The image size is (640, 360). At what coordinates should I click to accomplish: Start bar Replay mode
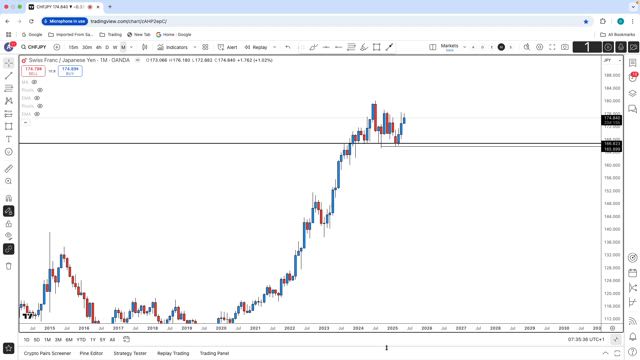tap(256, 47)
